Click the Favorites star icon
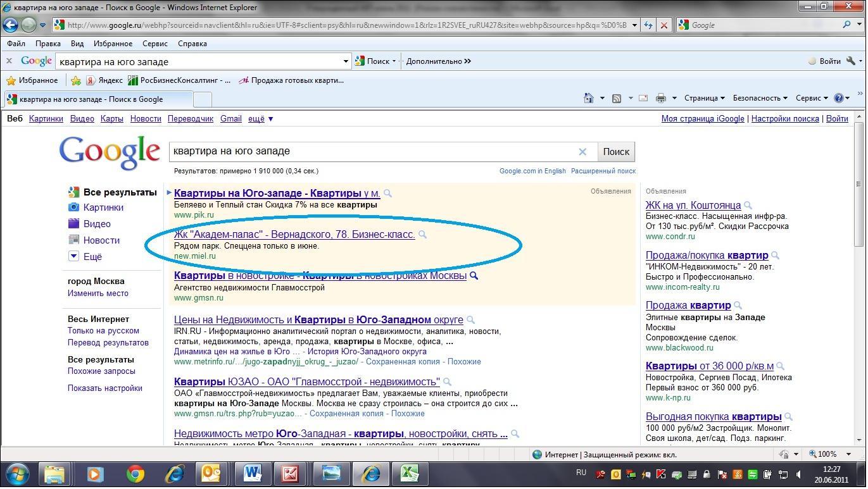Screen dimensions: 868x489 tap(11, 80)
